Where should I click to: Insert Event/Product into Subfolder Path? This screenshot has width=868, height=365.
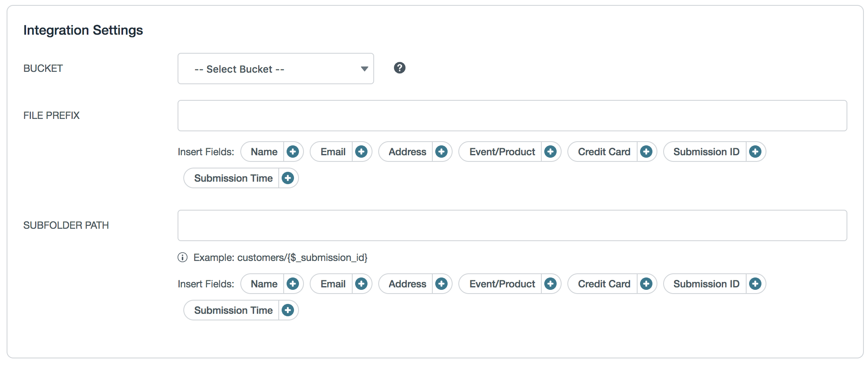tap(550, 284)
